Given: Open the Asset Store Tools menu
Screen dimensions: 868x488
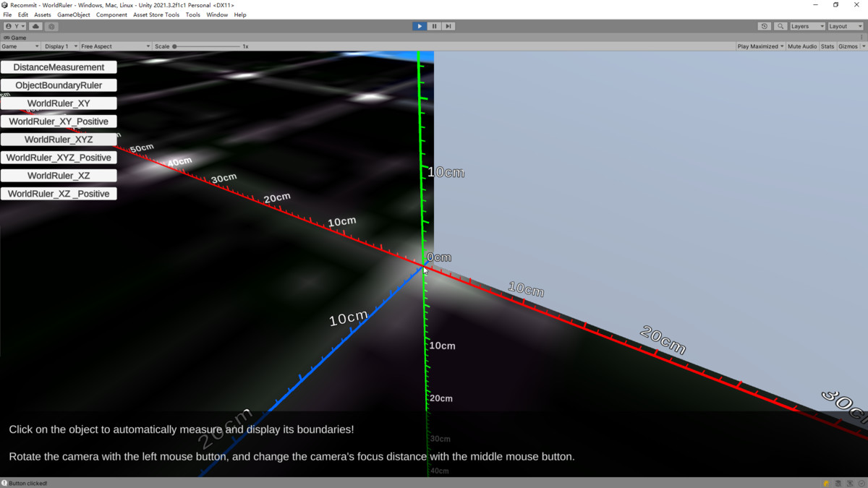Looking at the screenshot, I should click(156, 14).
